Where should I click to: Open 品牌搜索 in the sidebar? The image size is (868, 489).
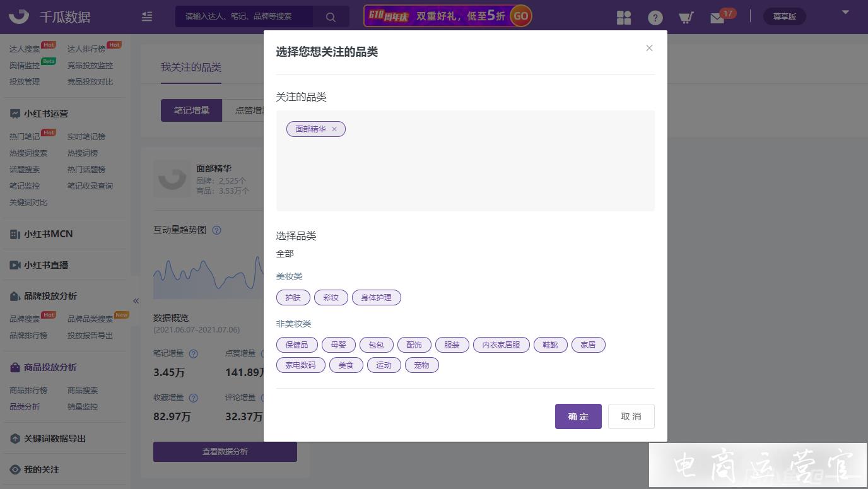[25, 319]
